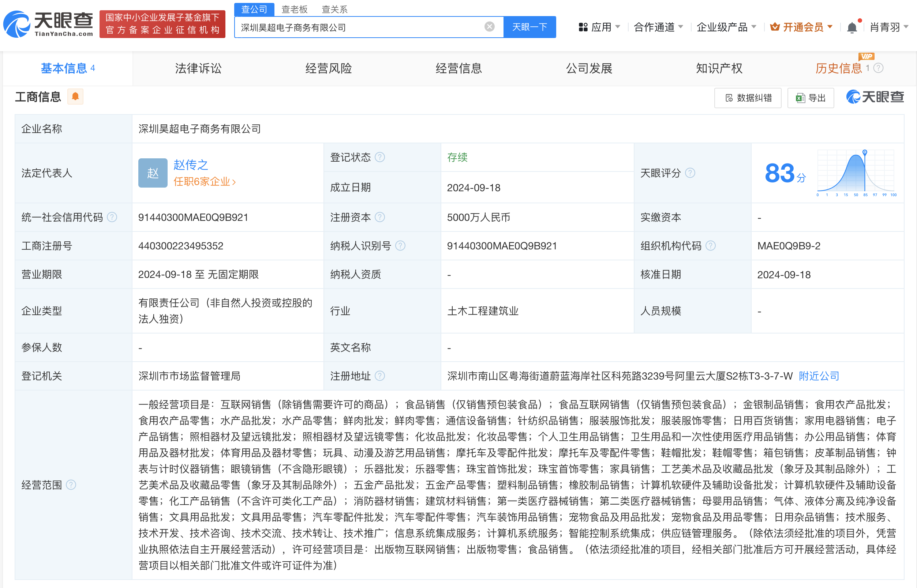
Task: Click the help icon beside 注册资本
Action: click(380, 217)
